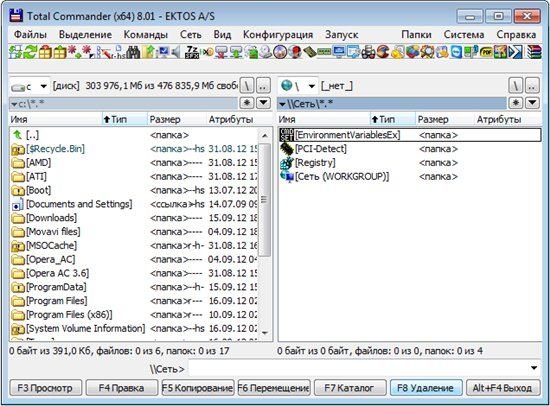Select the [Registry] item in right panel
The width and height of the screenshot is (550, 406).
point(410,163)
